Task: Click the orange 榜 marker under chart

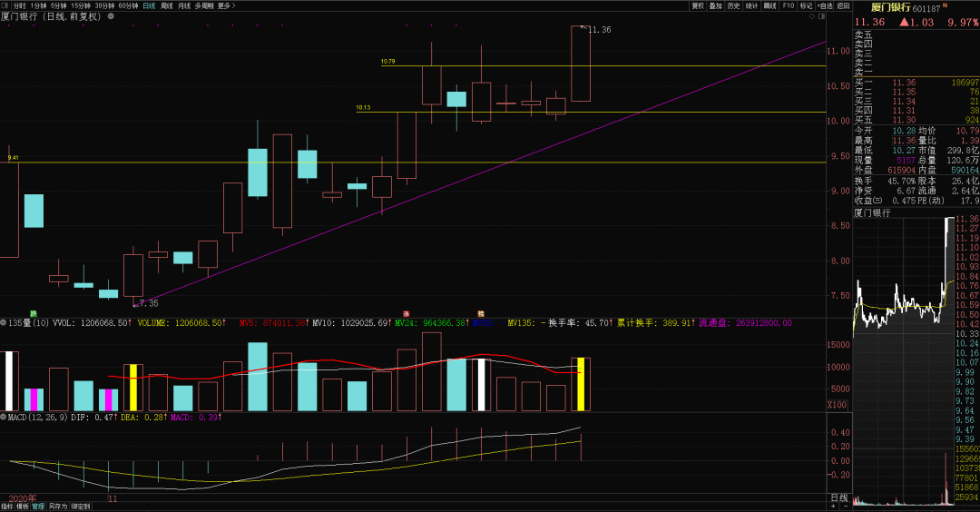Action: coord(481,314)
